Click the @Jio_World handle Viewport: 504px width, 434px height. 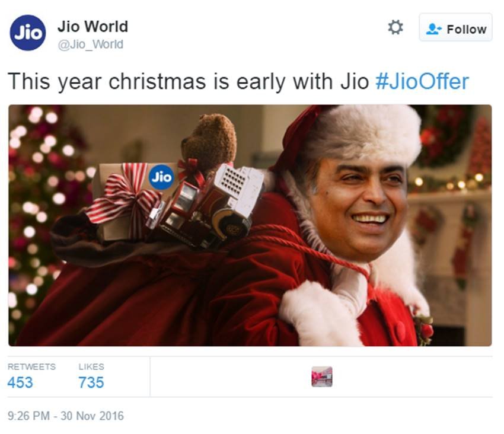pos(90,44)
